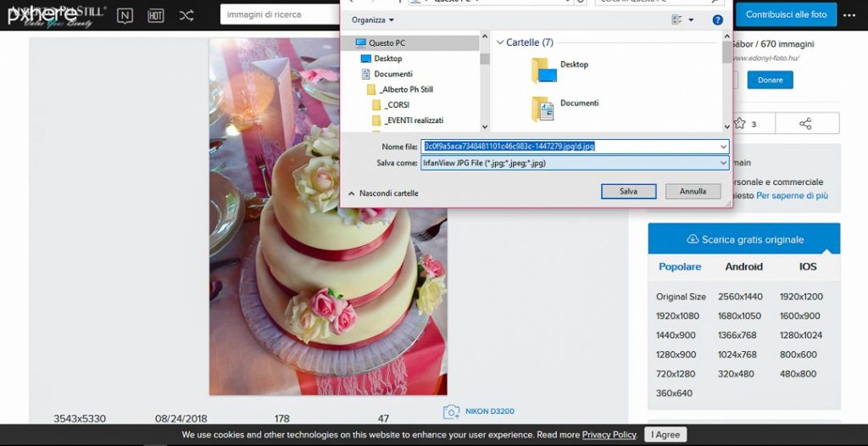The image size is (868, 446).
Task: Click Nascondi cartelle toggle
Action: [x=383, y=193]
